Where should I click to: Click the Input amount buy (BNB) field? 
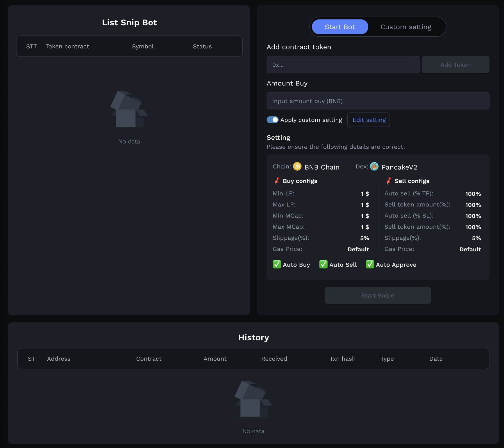click(378, 101)
